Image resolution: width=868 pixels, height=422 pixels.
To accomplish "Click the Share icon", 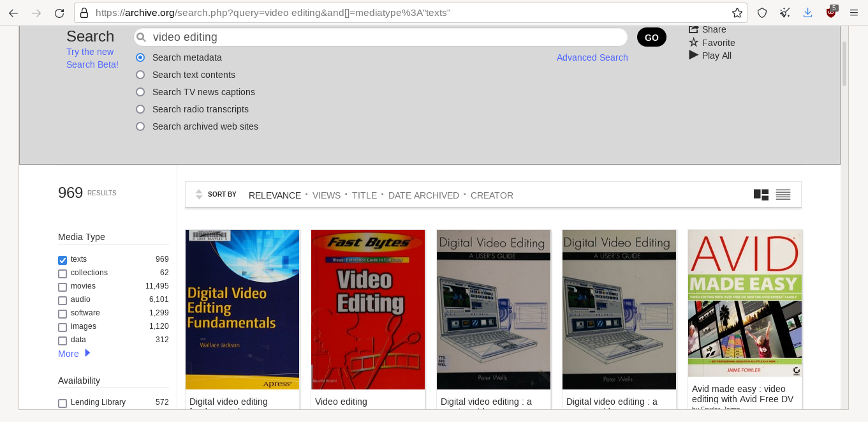I will coord(694,29).
